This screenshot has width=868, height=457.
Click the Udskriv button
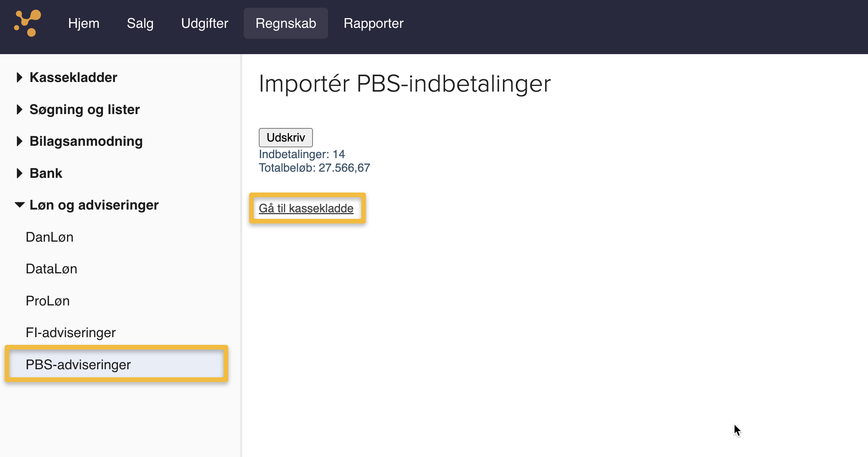pyautogui.click(x=285, y=137)
